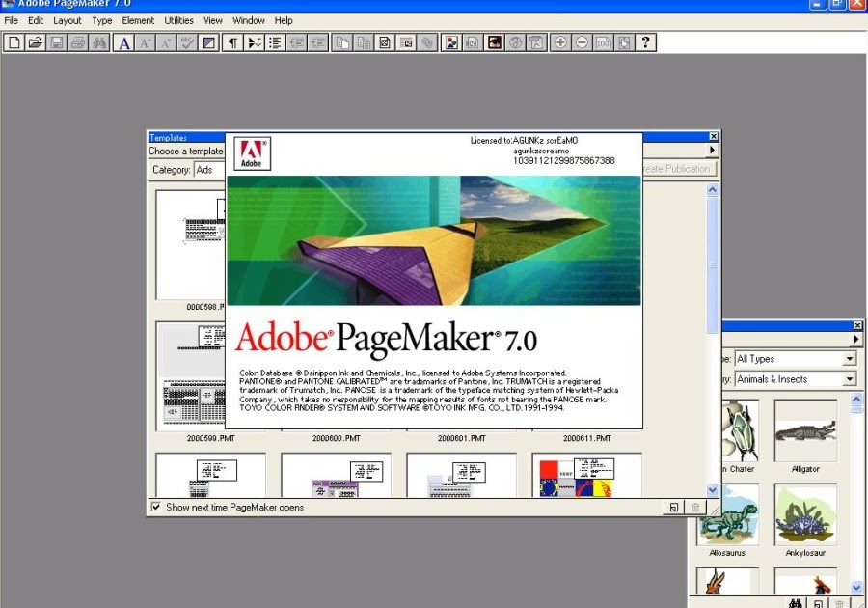Select the Allosaurus clip art thumbnail
Screen dimensions: 868x608
click(x=727, y=514)
